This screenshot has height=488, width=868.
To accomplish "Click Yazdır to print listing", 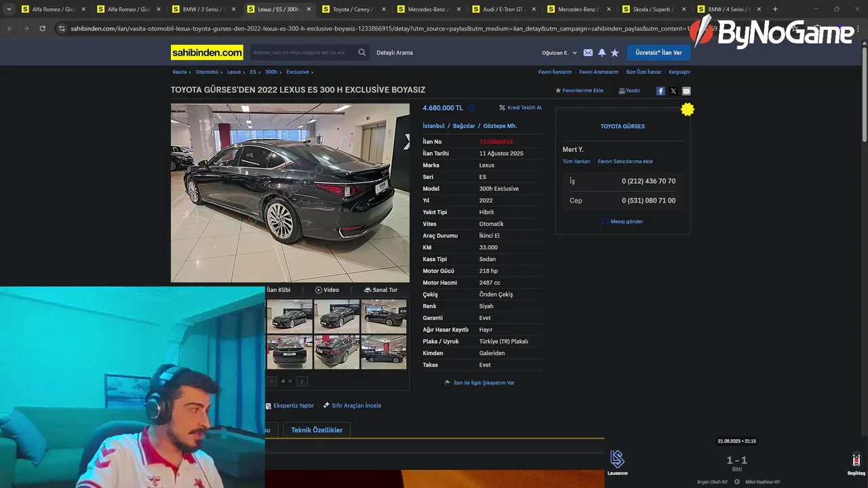I will click(x=629, y=91).
